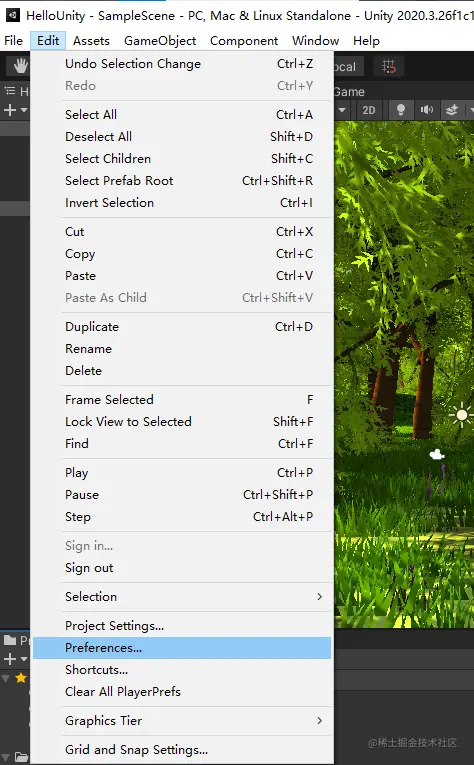Open the GameObject menu
Screen dimensions: 474x765
click(160, 40)
